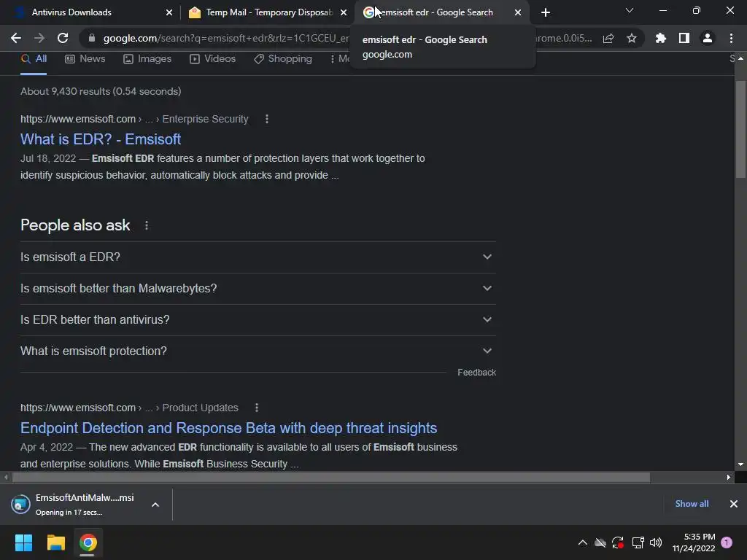Click the Chrome taskbar icon
This screenshot has width=747, height=560.
point(88,542)
